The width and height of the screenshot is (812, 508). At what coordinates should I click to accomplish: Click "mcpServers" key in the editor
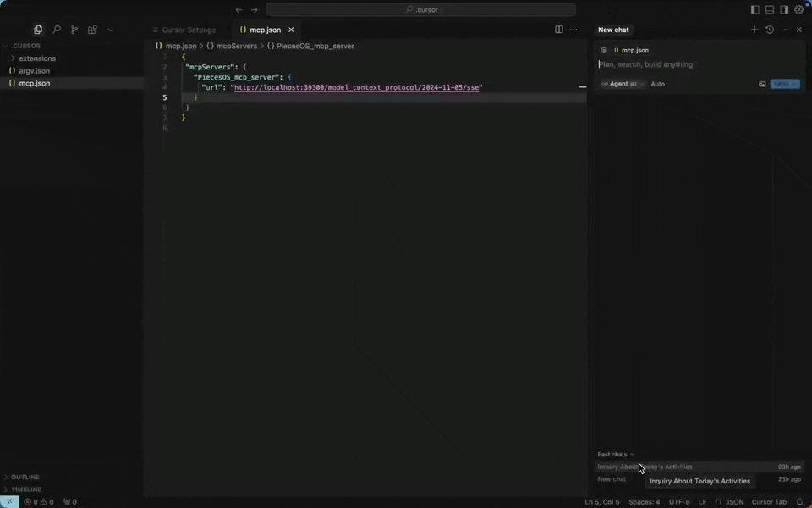point(210,67)
